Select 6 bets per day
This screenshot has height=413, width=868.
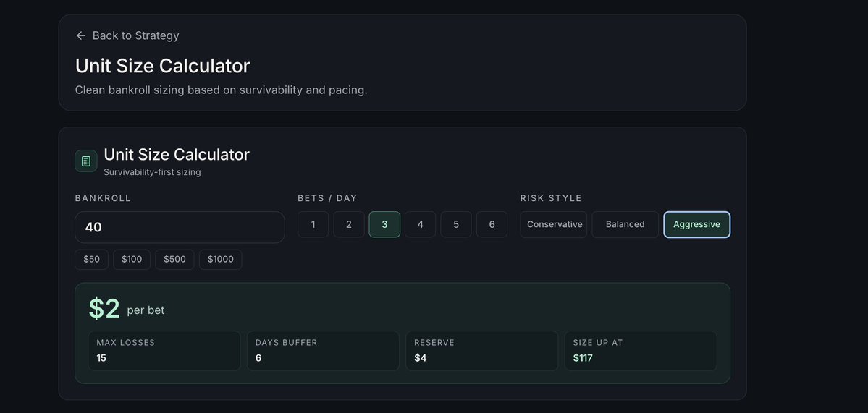492,224
